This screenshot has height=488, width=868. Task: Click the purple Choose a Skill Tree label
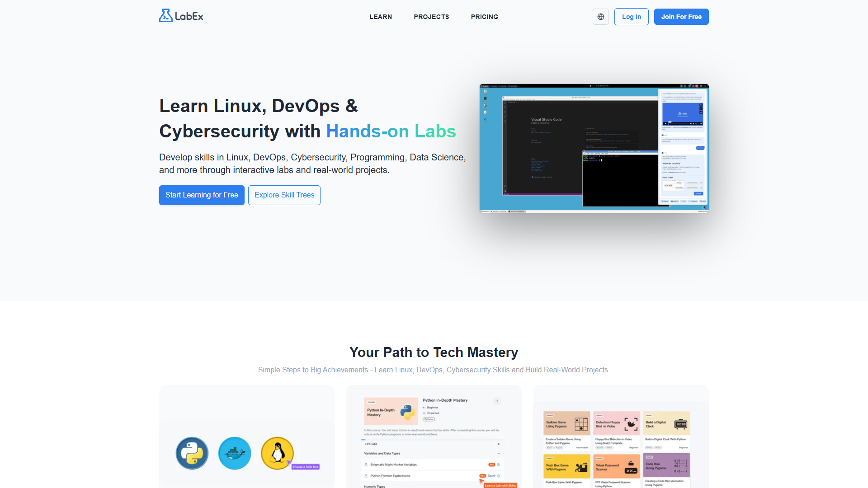pyautogui.click(x=306, y=467)
